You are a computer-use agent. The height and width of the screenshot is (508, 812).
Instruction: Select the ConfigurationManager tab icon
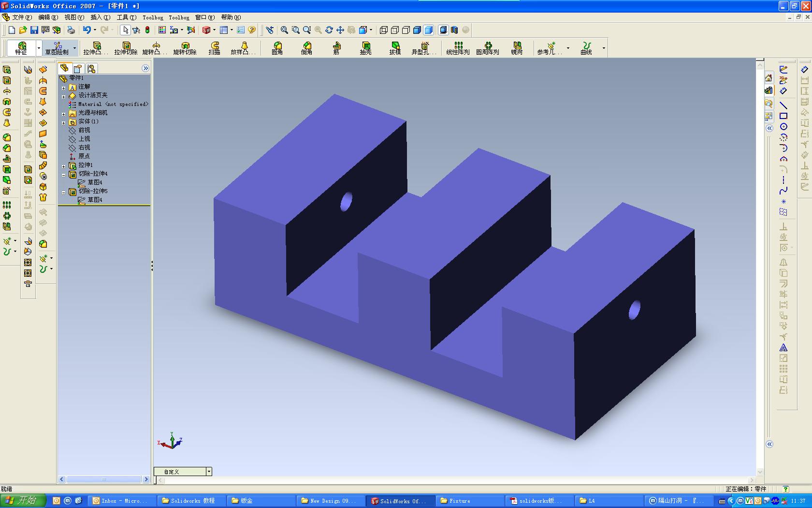pos(91,69)
